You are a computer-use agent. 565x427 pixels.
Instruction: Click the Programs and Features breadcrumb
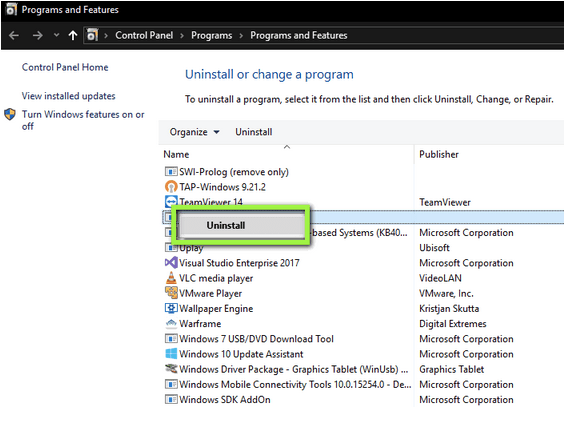point(299,35)
